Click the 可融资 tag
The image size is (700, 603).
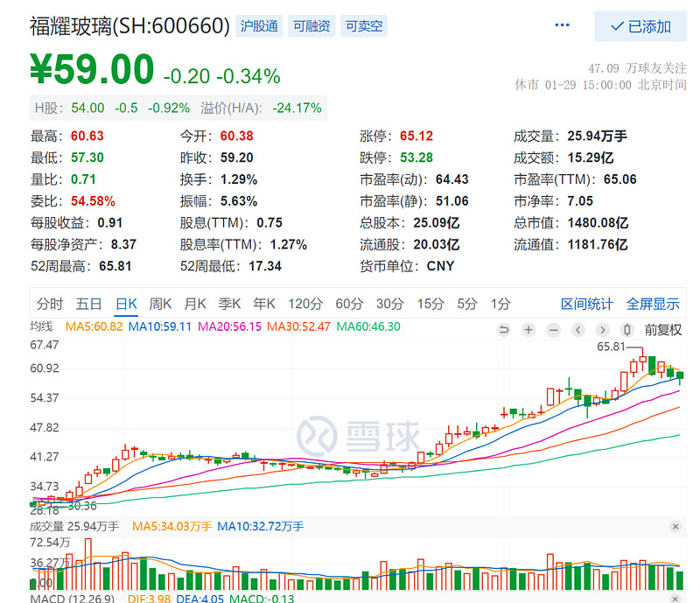pos(311,26)
